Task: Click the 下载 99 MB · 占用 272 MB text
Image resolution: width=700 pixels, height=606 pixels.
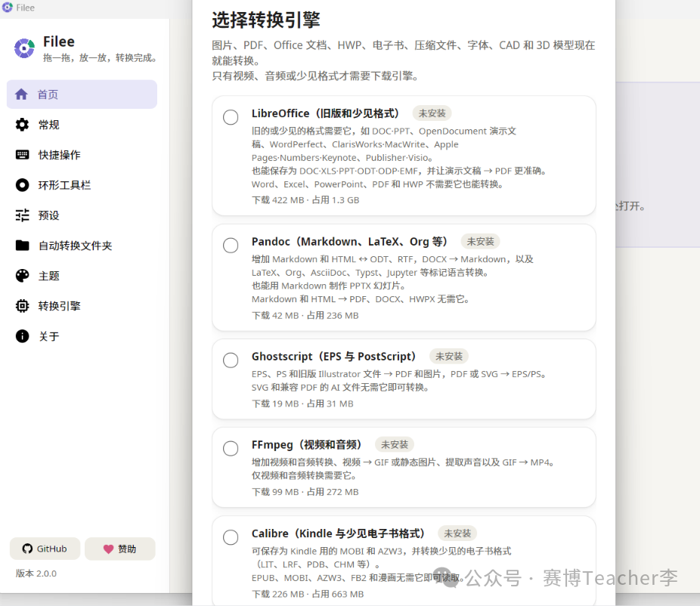Action: click(305, 492)
